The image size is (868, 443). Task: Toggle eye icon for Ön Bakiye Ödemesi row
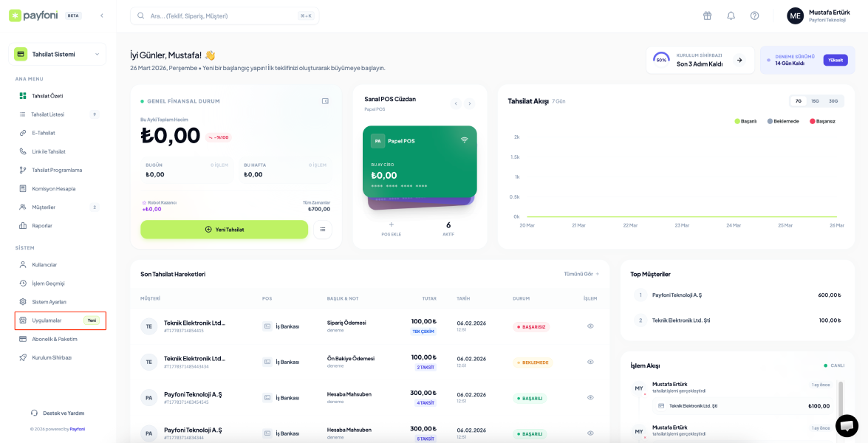coord(590,362)
